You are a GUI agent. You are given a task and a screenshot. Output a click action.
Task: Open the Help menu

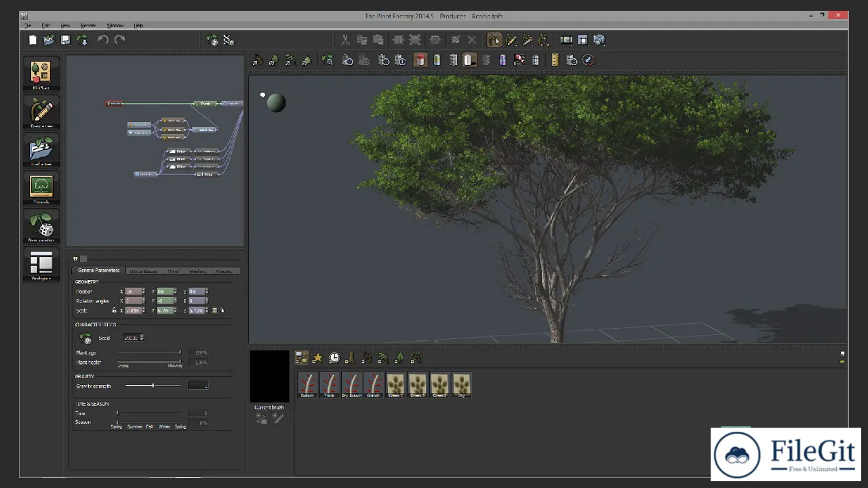(138, 25)
